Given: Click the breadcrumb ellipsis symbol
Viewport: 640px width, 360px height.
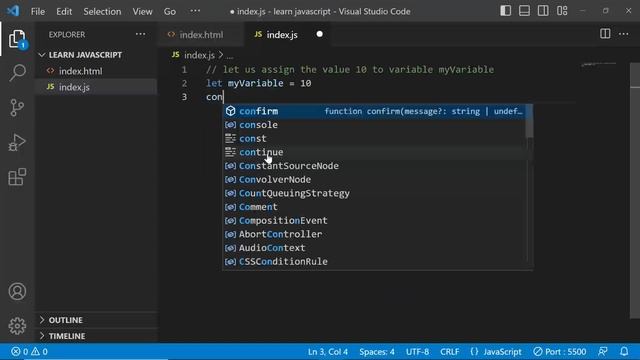Looking at the screenshot, I should click(230, 56).
